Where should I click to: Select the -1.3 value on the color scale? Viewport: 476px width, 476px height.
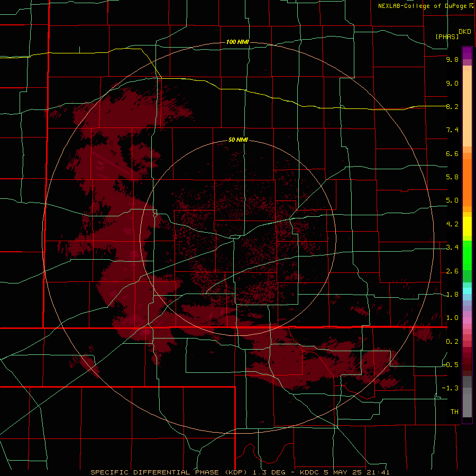coord(451,388)
